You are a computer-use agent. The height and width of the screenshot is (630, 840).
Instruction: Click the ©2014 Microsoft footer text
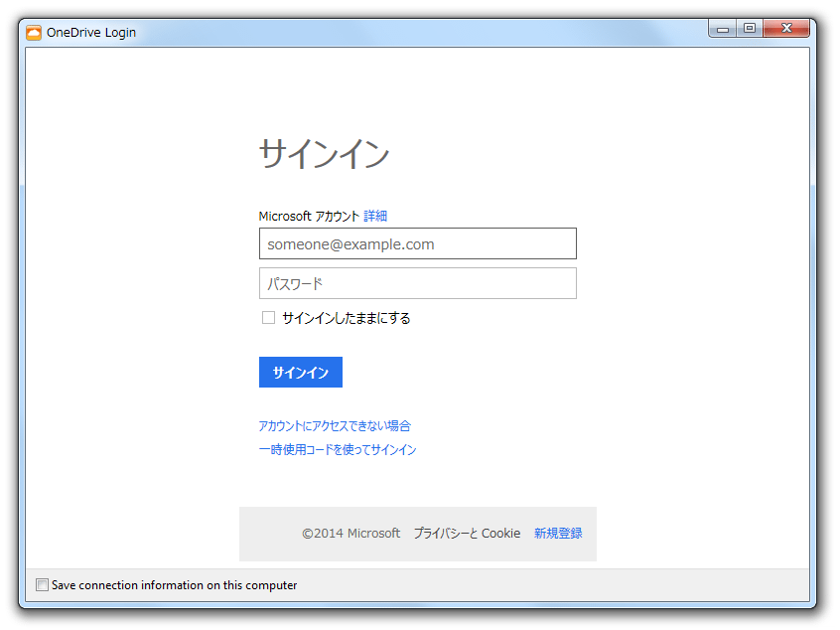[351, 534]
